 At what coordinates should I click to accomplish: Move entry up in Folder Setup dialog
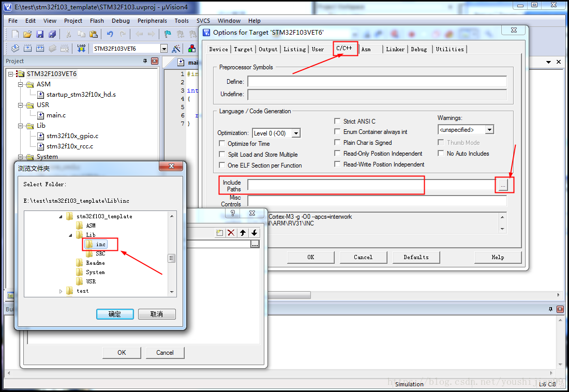tap(243, 233)
